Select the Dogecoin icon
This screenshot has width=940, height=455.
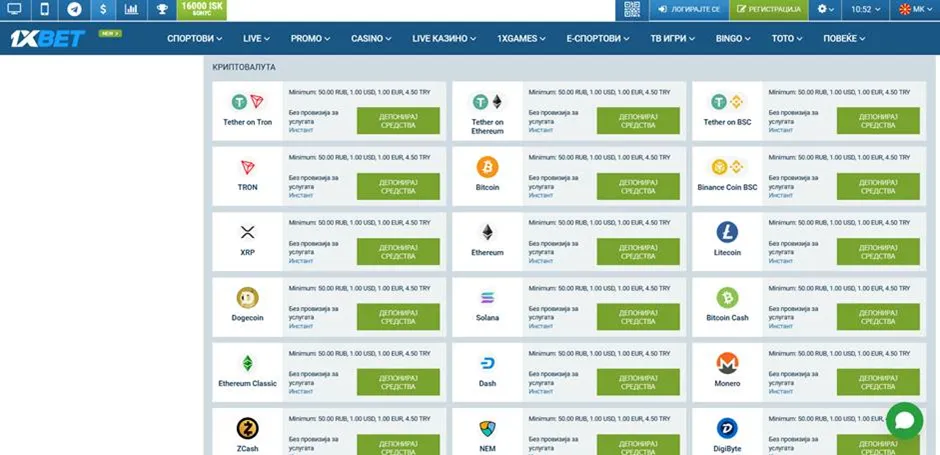point(248,297)
